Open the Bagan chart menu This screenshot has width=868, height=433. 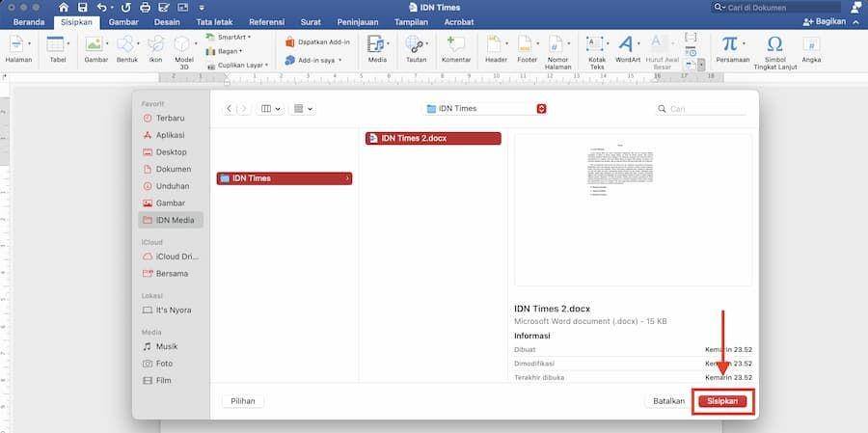pos(224,51)
